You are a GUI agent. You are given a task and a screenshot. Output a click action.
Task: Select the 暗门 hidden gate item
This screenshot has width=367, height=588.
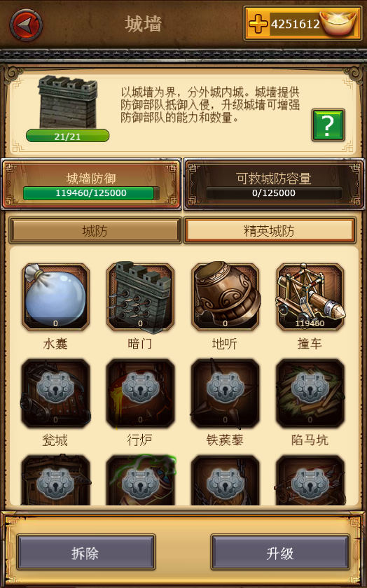coord(140,297)
